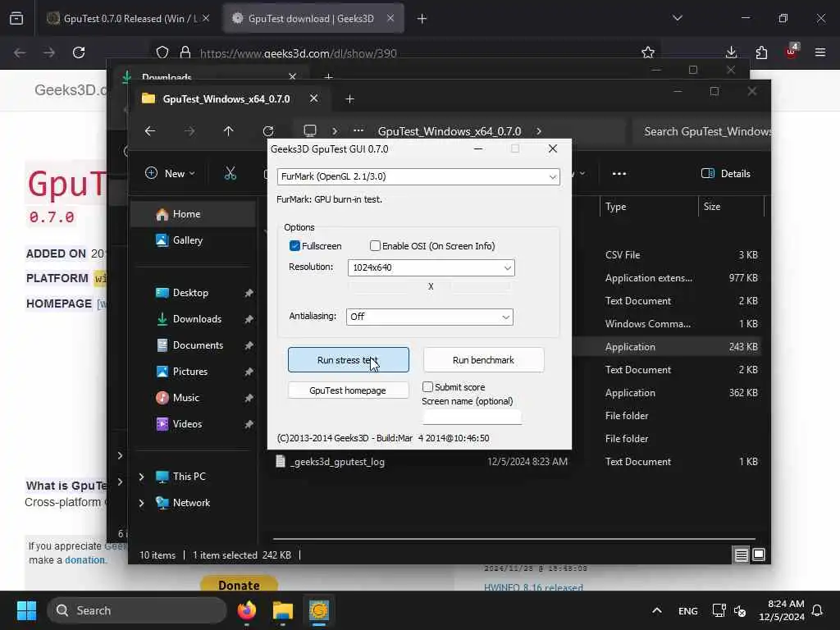840x630 pixels.
Task: Click the taskbar Search box
Action: 137,610
